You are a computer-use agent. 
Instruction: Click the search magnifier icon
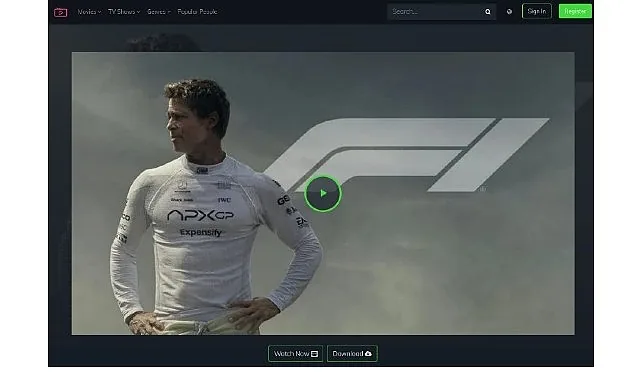pyautogui.click(x=488, y=12)
